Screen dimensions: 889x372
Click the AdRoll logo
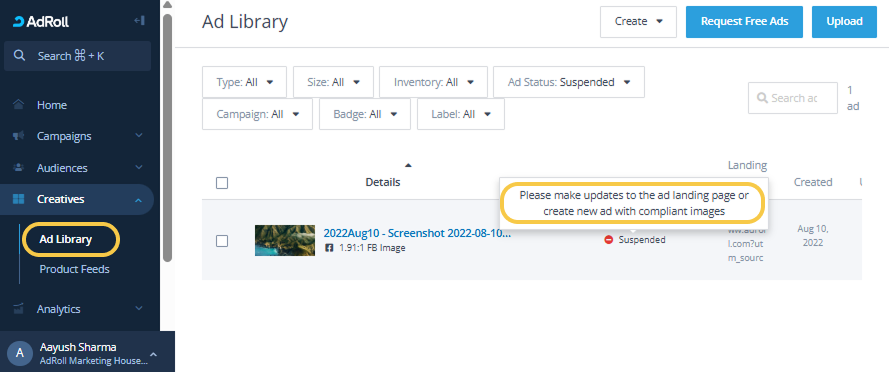coord(41,22)
